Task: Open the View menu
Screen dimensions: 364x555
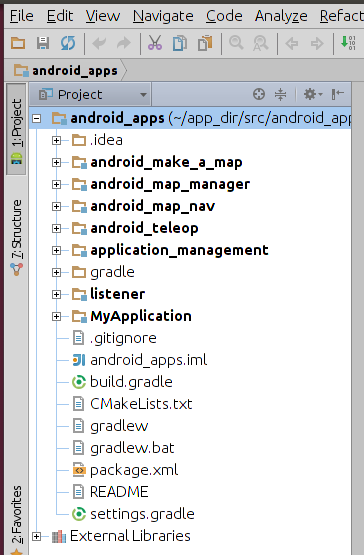Action: 103,16
